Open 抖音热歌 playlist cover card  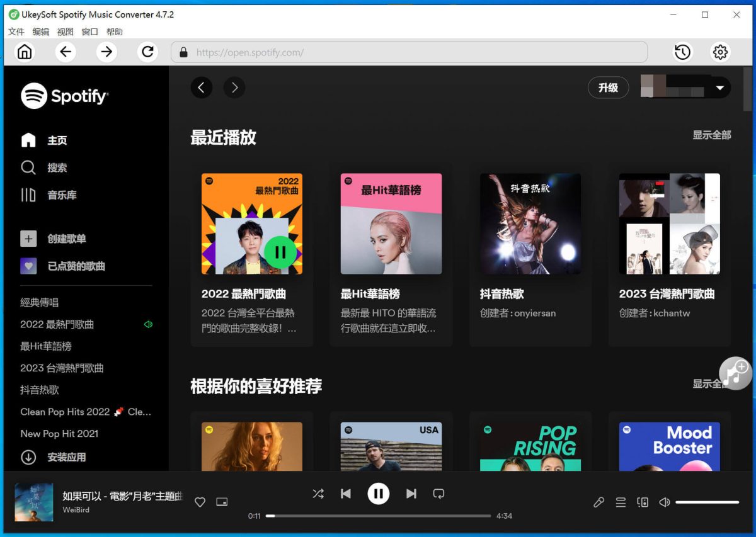point(530,224)
